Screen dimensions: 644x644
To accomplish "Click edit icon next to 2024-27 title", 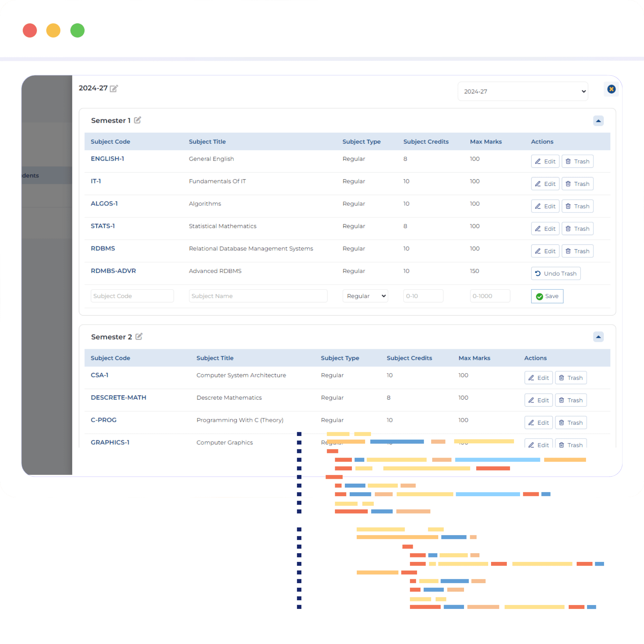I will (x=114, y=88).
